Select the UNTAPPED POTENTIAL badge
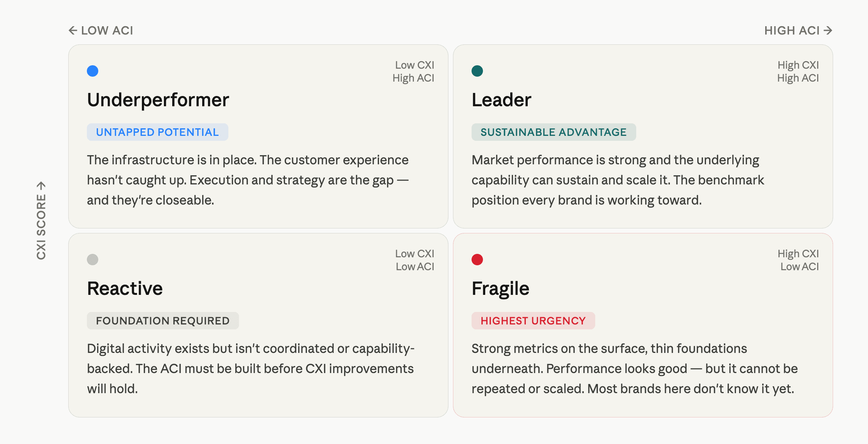 pyautogui.click(x=157, y=132)
